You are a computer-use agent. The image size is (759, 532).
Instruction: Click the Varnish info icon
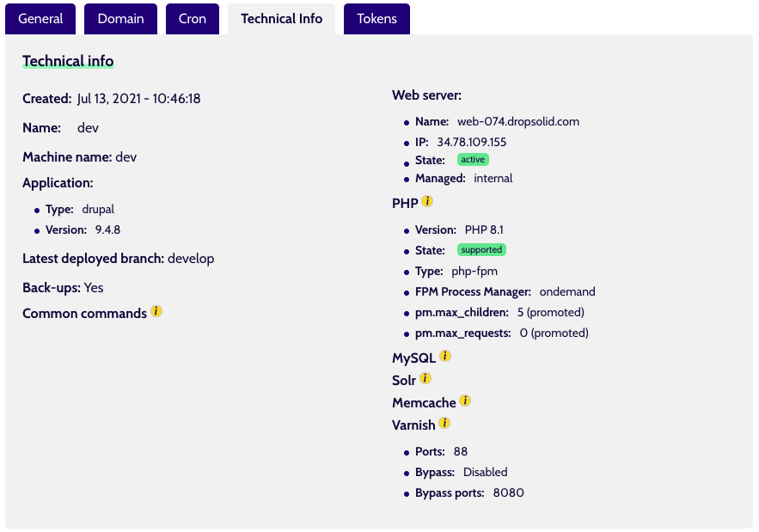click(444, 423)
